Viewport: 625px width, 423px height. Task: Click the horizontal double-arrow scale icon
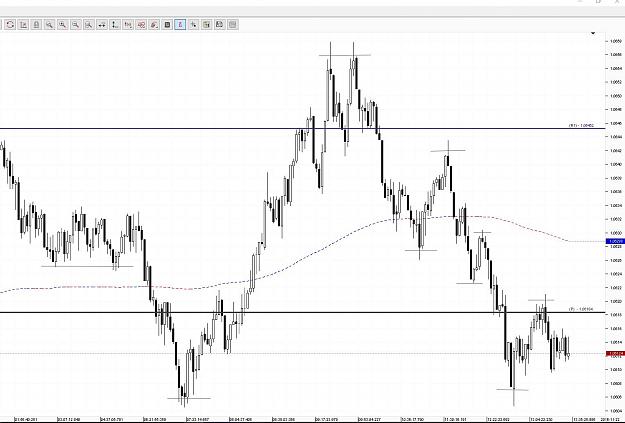click(102, 25)
